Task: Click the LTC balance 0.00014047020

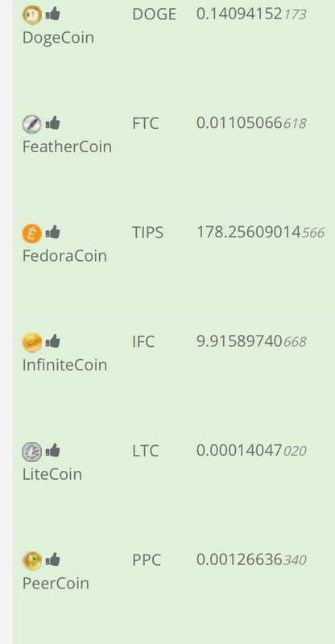Action: [251, 451]
